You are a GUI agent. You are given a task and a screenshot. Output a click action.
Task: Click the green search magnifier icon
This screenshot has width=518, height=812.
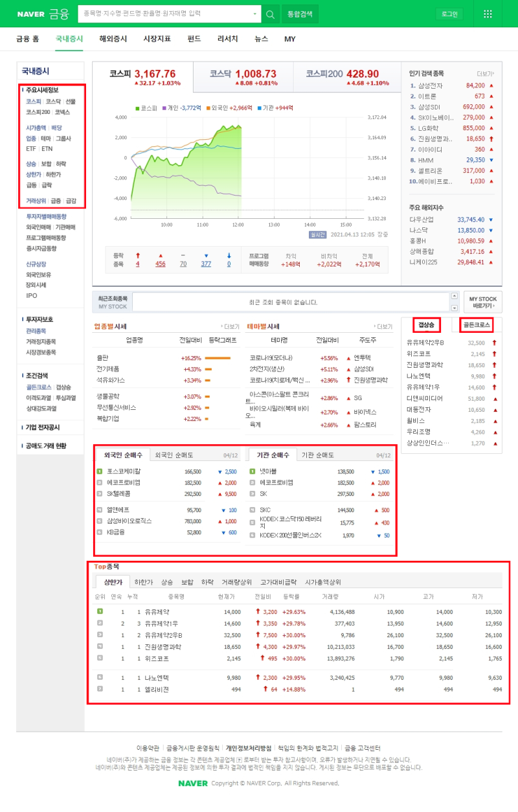pos(270,13)
